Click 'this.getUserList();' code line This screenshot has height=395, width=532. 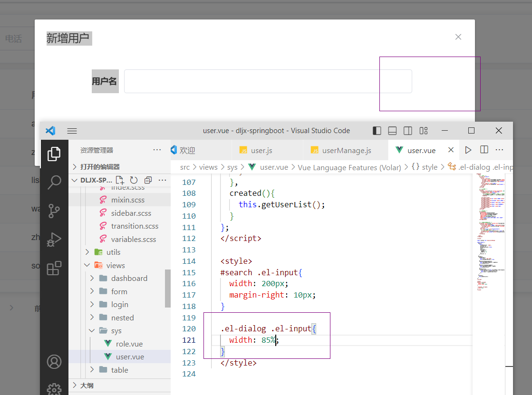pyautogui.click(x=281, y=204)
